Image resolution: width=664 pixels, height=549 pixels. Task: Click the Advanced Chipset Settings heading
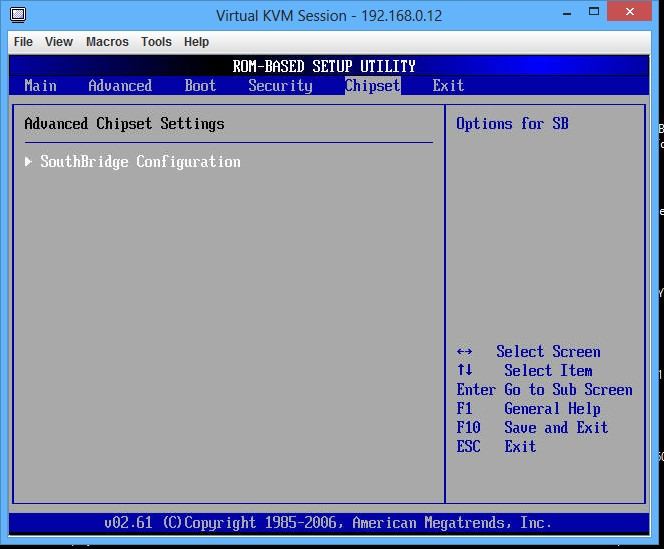124,124
